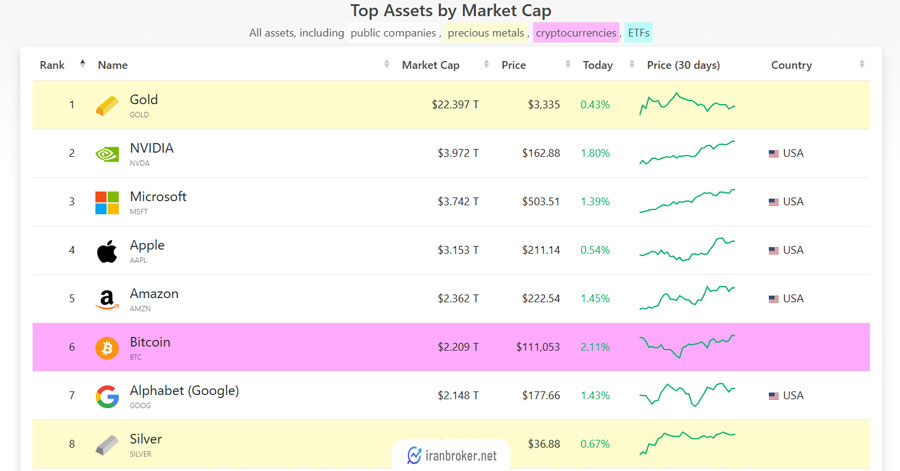Filter by ETFs tag
This screenshot has height=471, width=900.
(x=638, y=33)
